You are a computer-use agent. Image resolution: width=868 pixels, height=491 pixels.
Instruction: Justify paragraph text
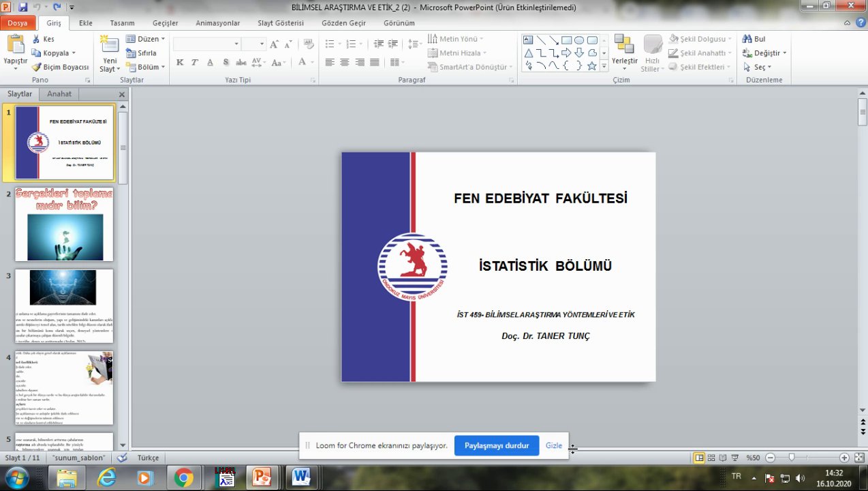375,62
